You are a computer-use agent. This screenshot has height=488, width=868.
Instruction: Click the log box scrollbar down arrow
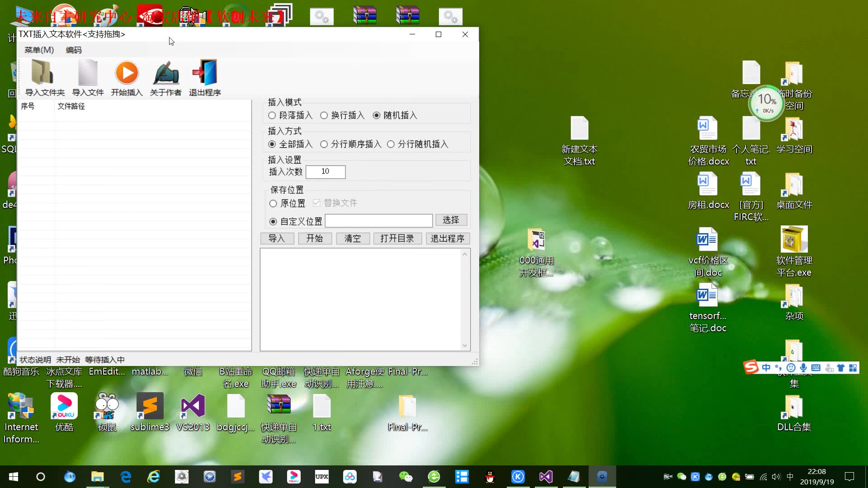465,346
